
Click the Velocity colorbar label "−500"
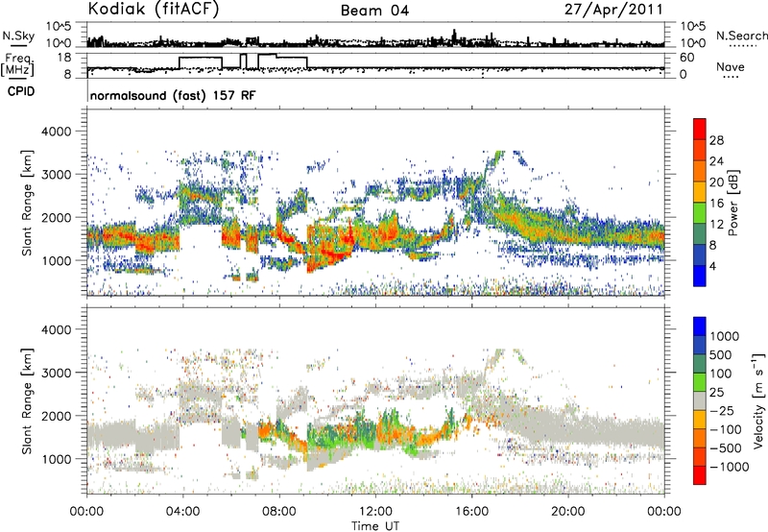pos(725,448)
